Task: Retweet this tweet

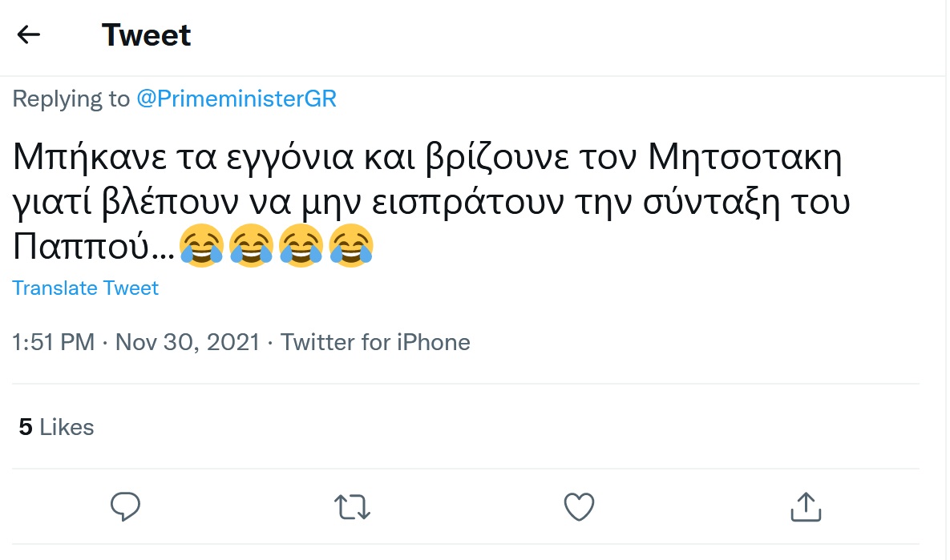Action: [x=351, y=506]
